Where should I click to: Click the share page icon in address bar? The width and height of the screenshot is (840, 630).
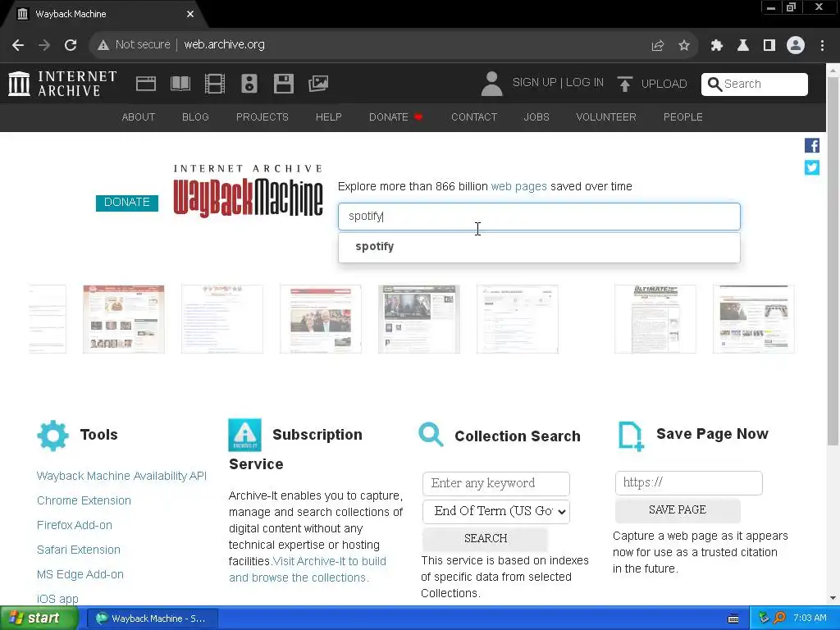click(657, 46)
